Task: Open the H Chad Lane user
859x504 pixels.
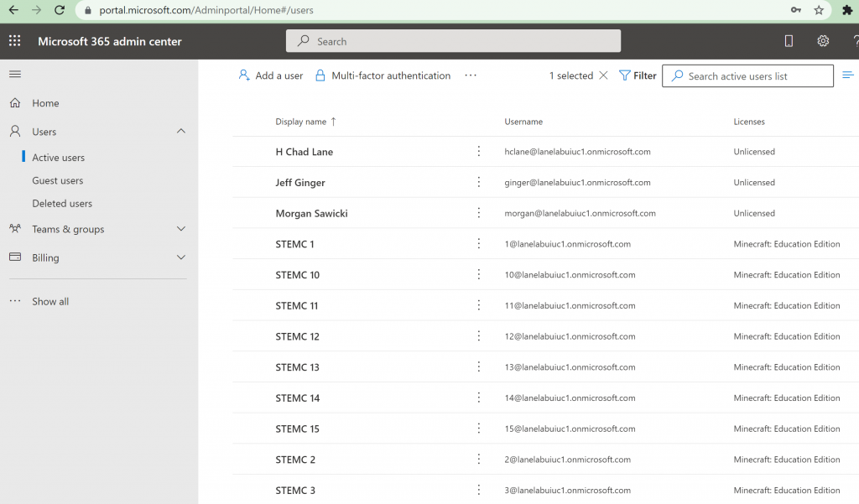Action: 304,152
